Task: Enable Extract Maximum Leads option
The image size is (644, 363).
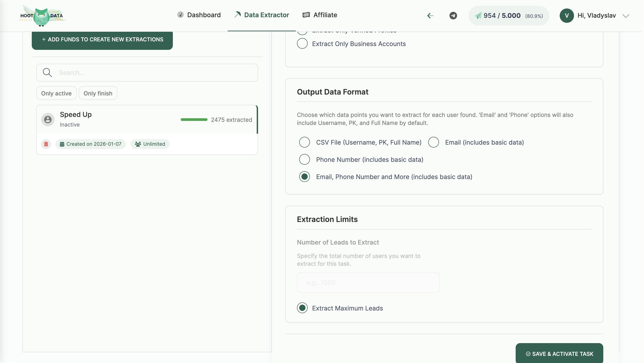Action: [302, 308]
